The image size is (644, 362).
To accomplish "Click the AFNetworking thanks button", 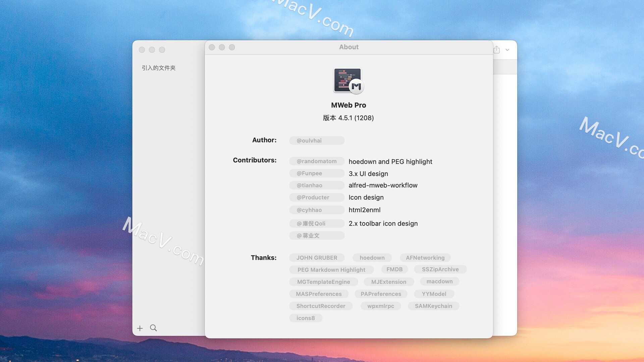I will tap(425, 258).
